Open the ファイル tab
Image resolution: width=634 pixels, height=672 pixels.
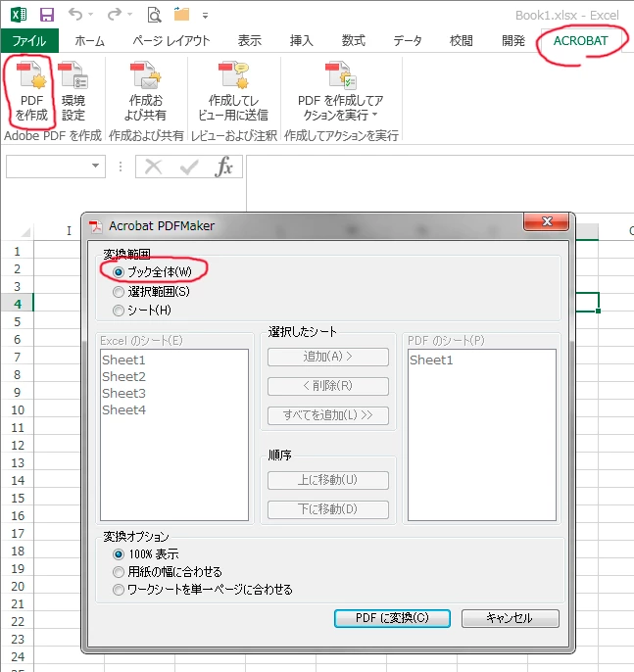(x=29, y=41)
